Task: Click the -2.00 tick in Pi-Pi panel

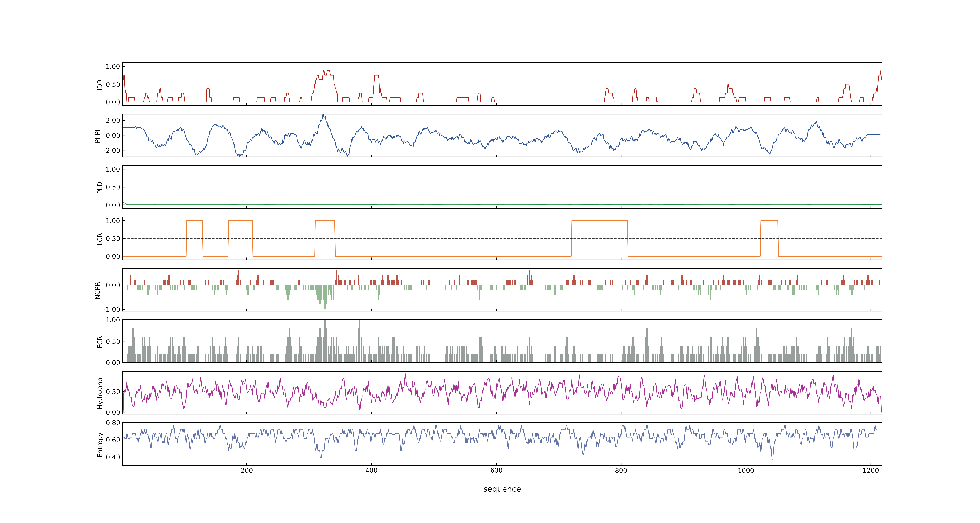Action: (x=111, y=150)
